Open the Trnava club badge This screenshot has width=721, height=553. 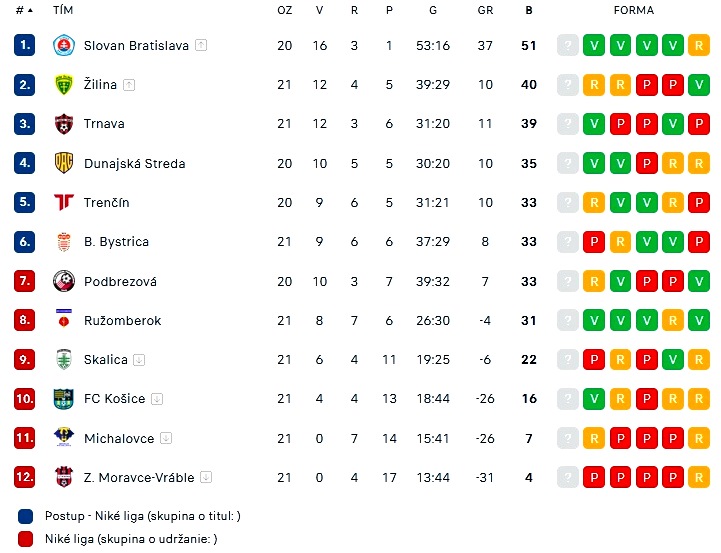click(64, 124)
